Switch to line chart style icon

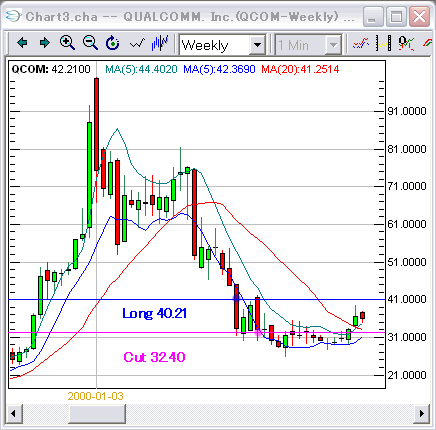[137, 43]
